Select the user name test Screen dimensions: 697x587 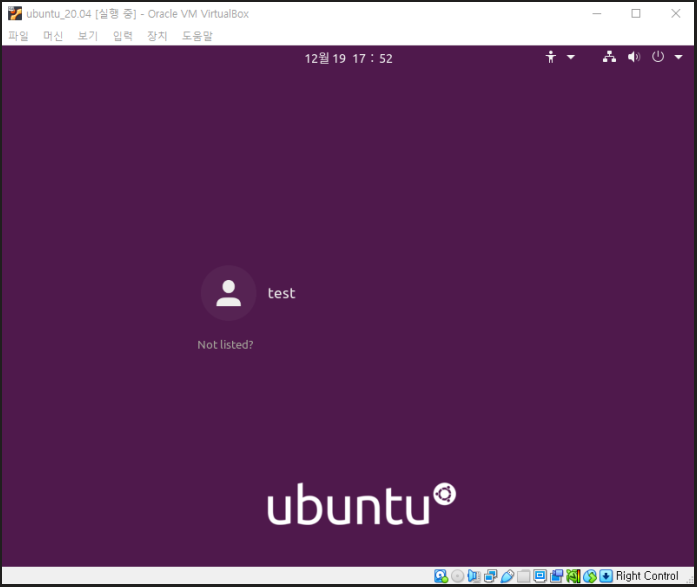coord(281,293)
